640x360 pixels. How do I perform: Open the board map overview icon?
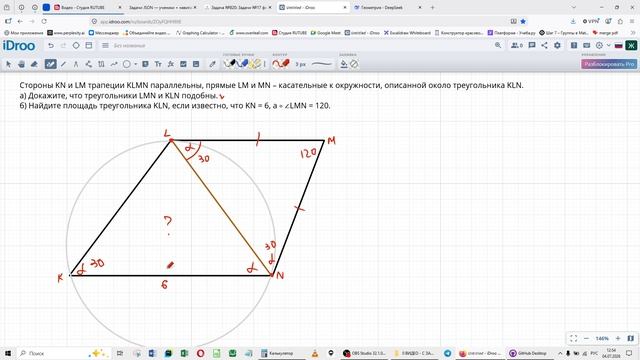tap(631, 338)
